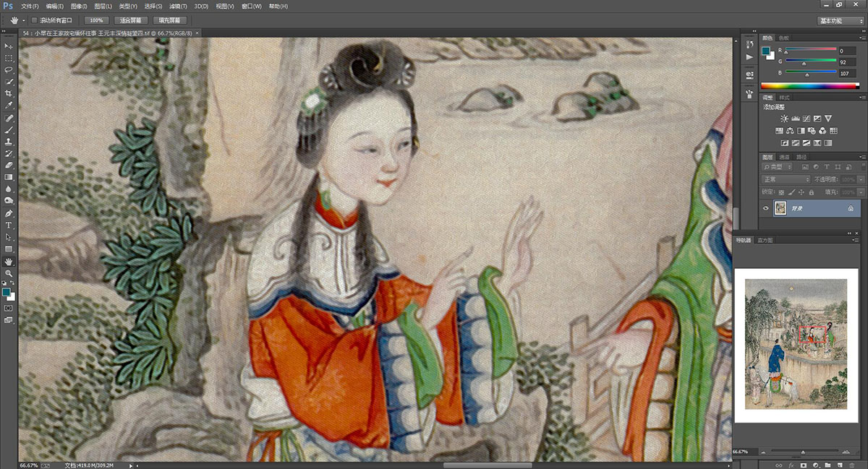
Task: Add an Invert adjustment
Action: pos(784,143)
